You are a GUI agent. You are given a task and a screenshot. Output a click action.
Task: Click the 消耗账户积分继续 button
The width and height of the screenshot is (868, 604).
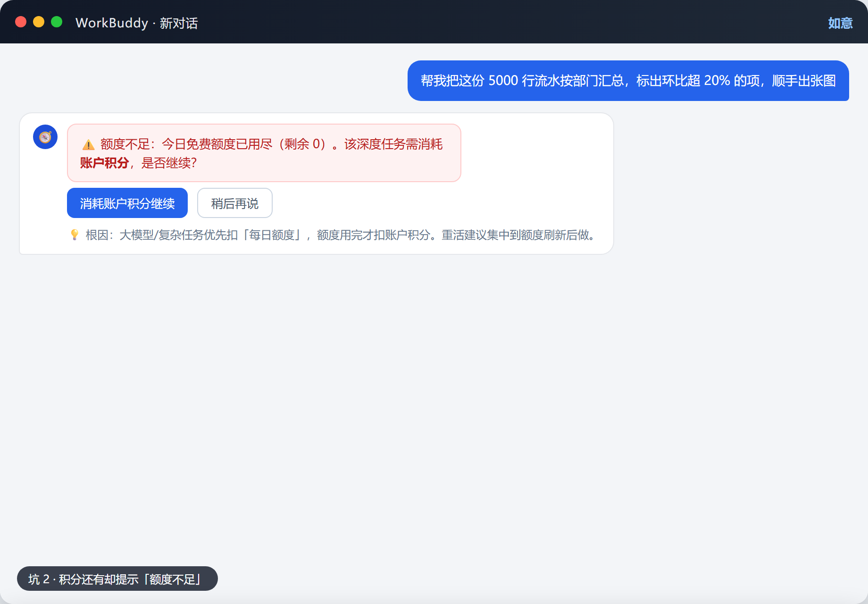[127, 203]
